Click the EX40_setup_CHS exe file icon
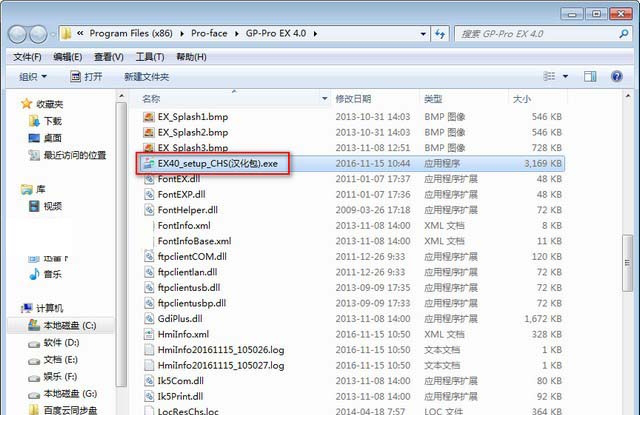Viewport: 640px width, 431px height. [148, 164]
